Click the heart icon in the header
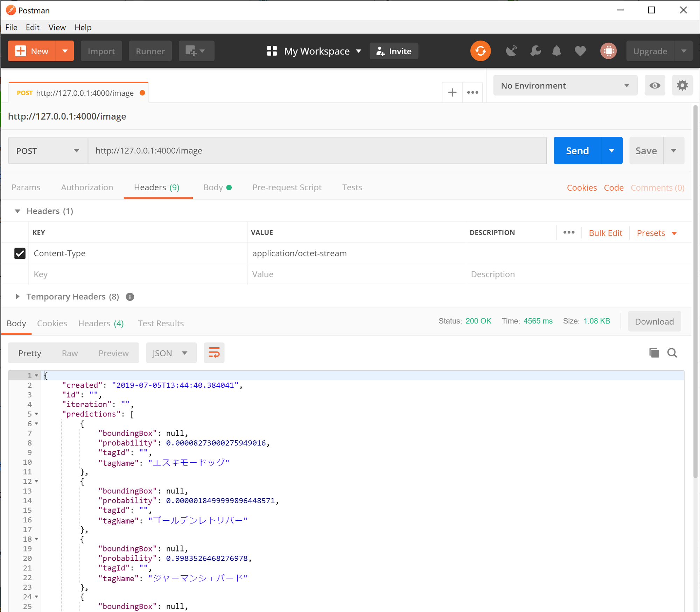The image size is (700, 612). click(580, 51)
